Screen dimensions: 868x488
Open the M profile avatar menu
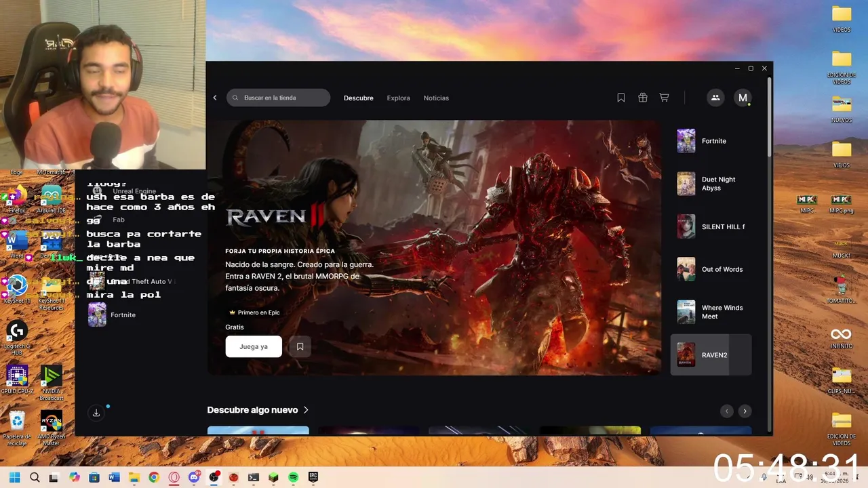point(743,98)
